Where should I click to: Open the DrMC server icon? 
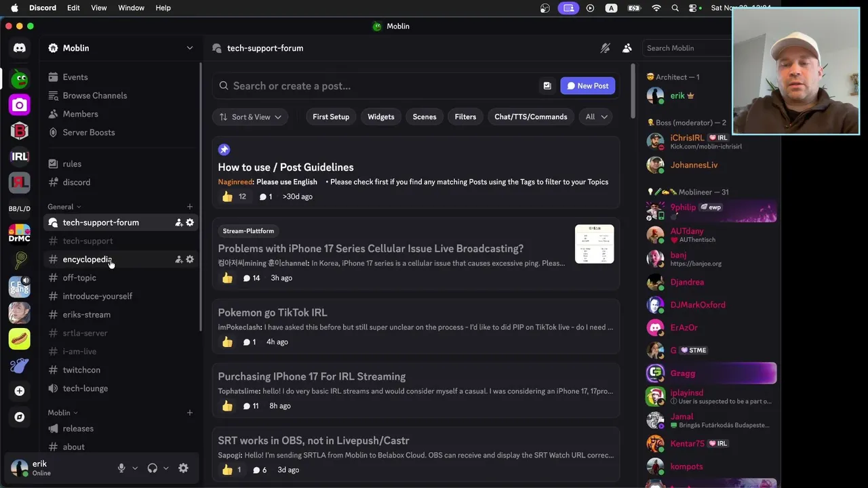pyautogui.click(x=20, y=234)
